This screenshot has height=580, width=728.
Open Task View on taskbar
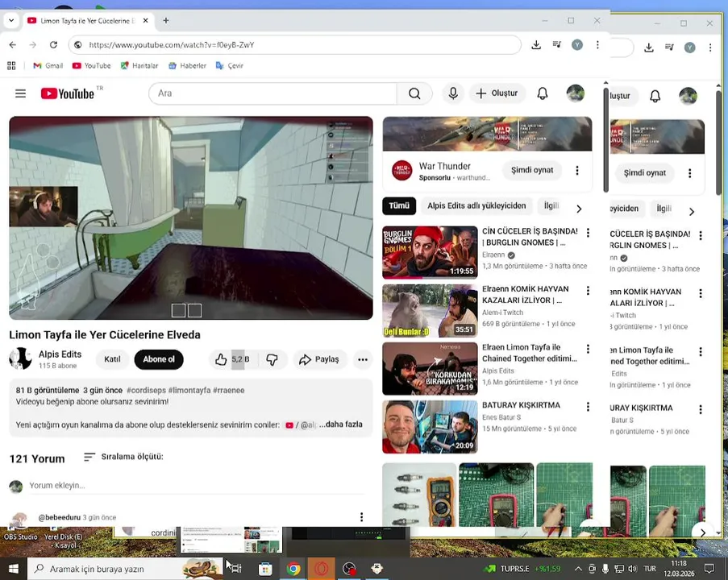(x=236, y=569)
